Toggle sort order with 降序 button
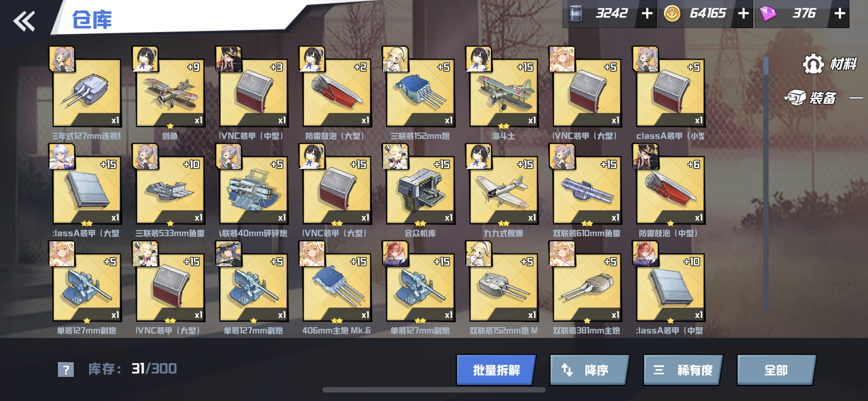The image size is (868, 401). click(590, 370)
